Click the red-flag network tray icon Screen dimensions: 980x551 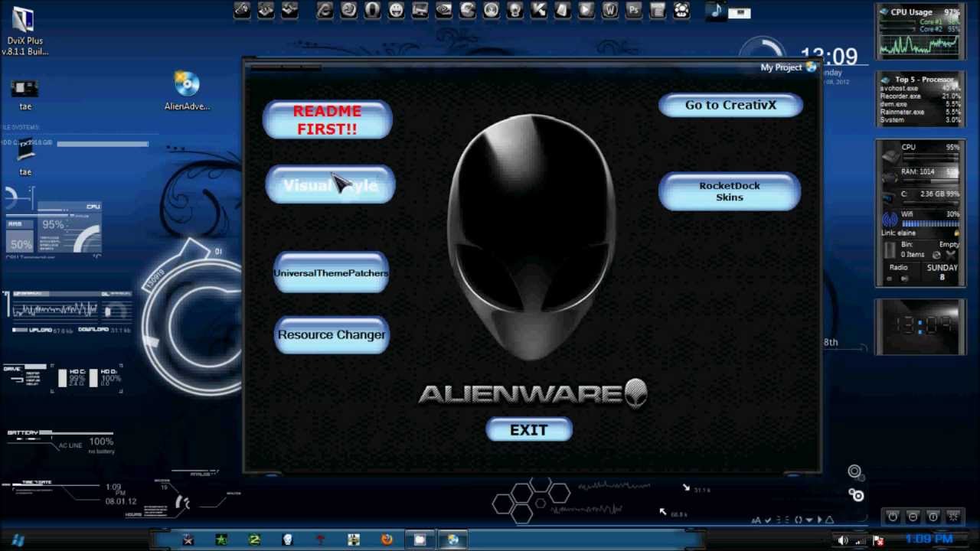click(x=878, y=540)
